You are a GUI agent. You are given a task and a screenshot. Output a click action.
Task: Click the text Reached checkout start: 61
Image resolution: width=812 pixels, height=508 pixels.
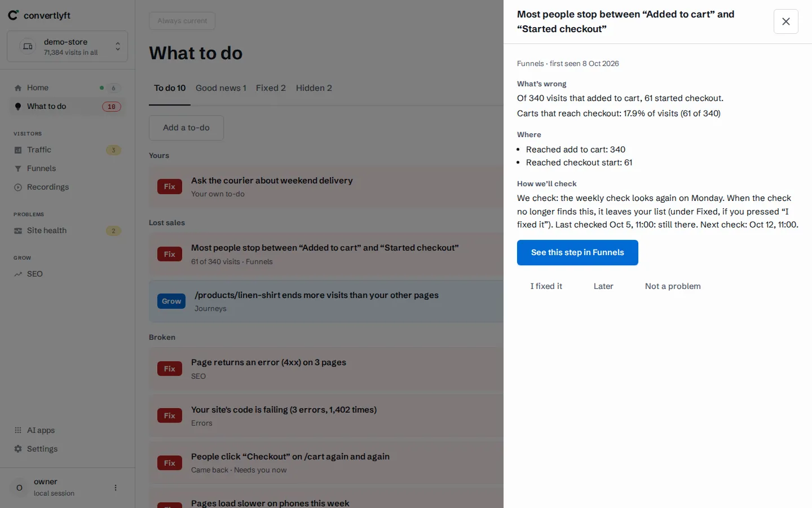(579, 163)
